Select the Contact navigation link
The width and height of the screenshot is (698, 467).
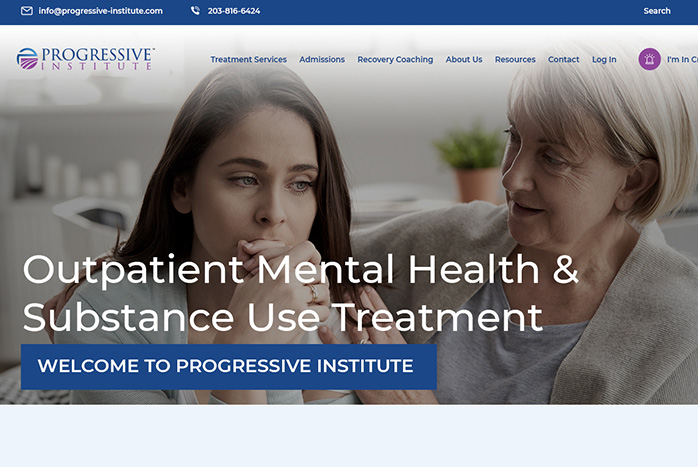(x=564, y=59)
